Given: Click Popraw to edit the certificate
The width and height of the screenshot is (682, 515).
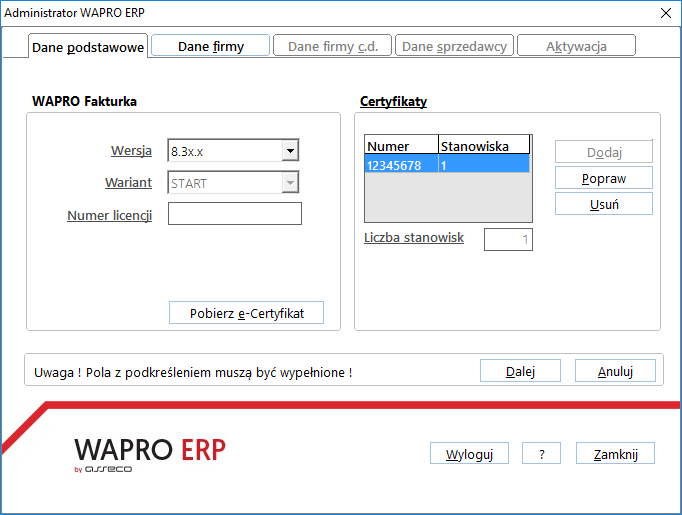Looking at the screenshot, I should 604,178.
